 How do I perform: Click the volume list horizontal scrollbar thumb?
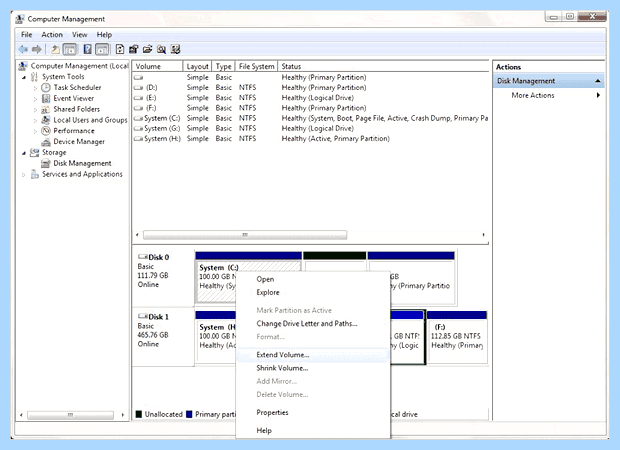(x=245, y=235)
